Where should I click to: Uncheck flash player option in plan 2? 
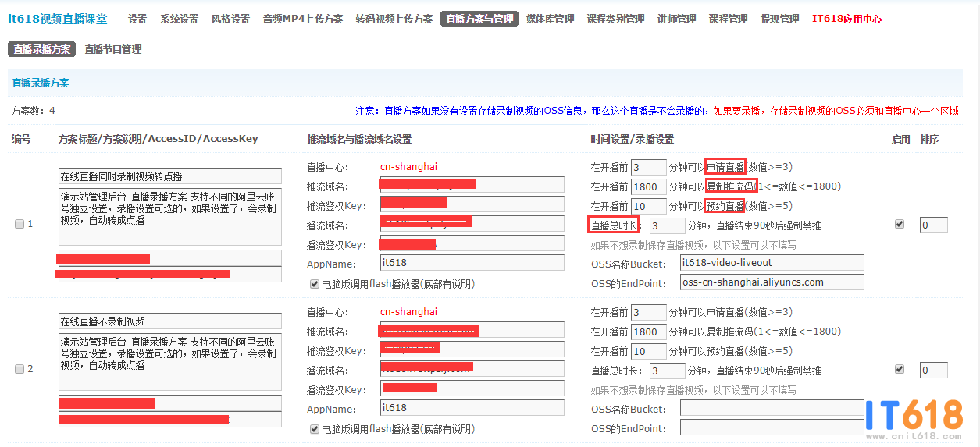pos(315,429)
